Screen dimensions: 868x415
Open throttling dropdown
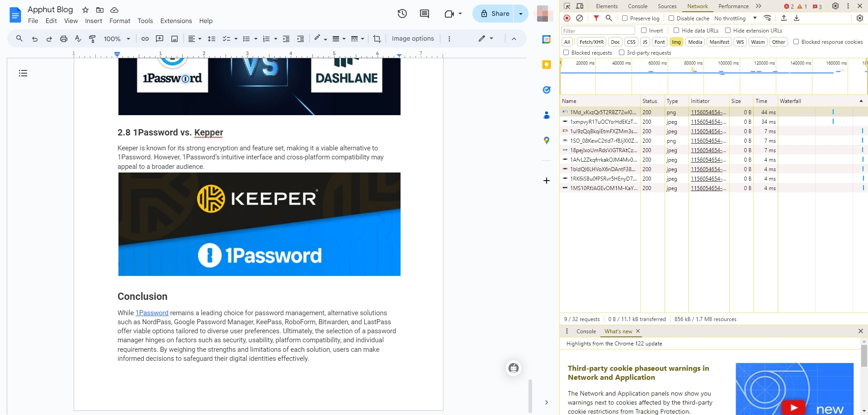tap(736, 18)
